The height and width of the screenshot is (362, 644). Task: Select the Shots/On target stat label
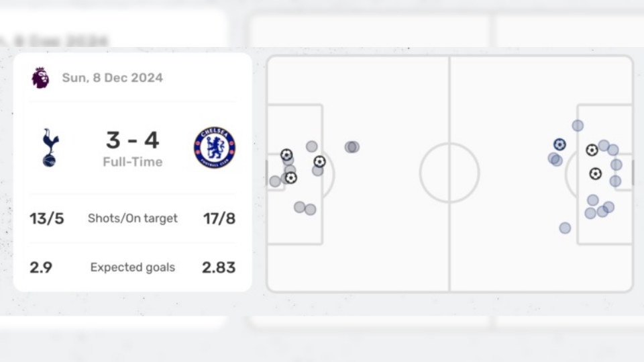133,218
